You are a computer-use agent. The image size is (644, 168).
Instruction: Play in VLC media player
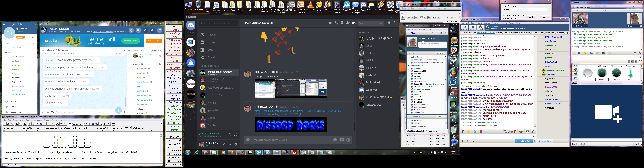(x=403, y=18)
